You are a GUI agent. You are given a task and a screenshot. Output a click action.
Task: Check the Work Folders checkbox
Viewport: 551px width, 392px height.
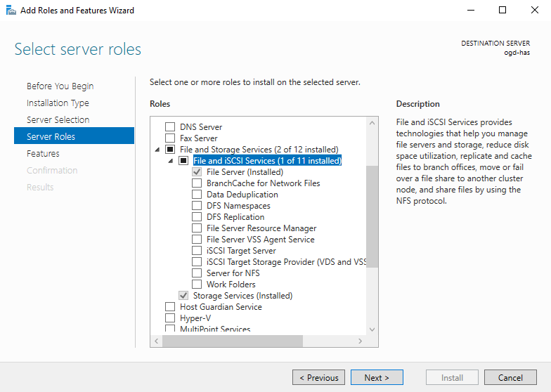(197, 285)
